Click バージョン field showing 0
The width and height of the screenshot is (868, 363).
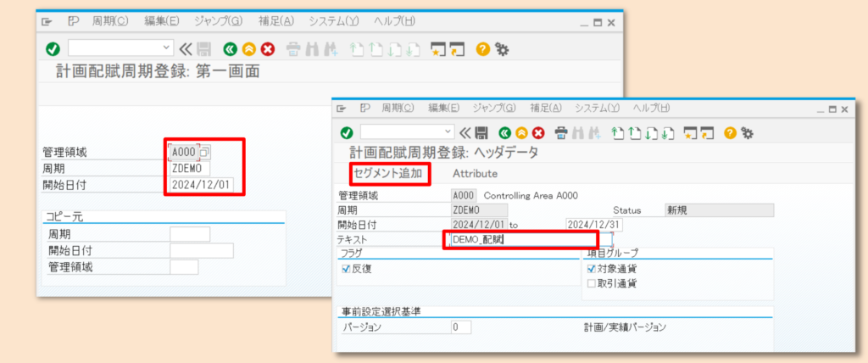click(461, 327)
